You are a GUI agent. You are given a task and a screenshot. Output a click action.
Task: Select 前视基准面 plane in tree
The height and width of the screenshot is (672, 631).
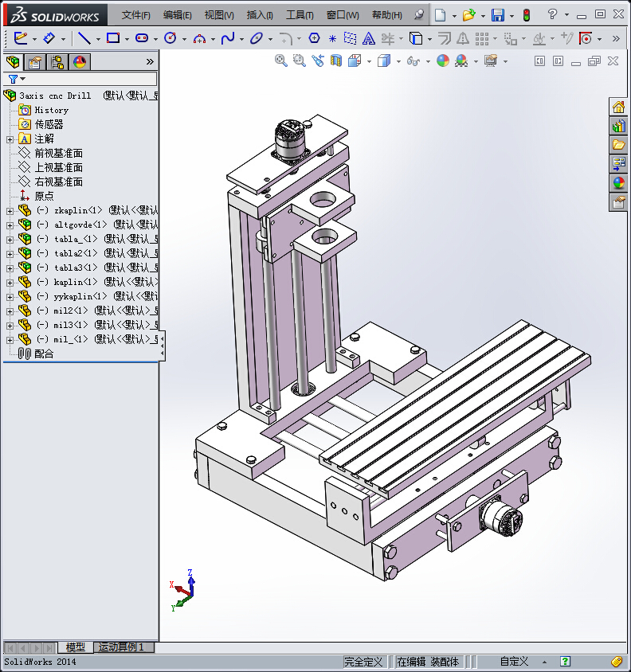tap(58, 154)
